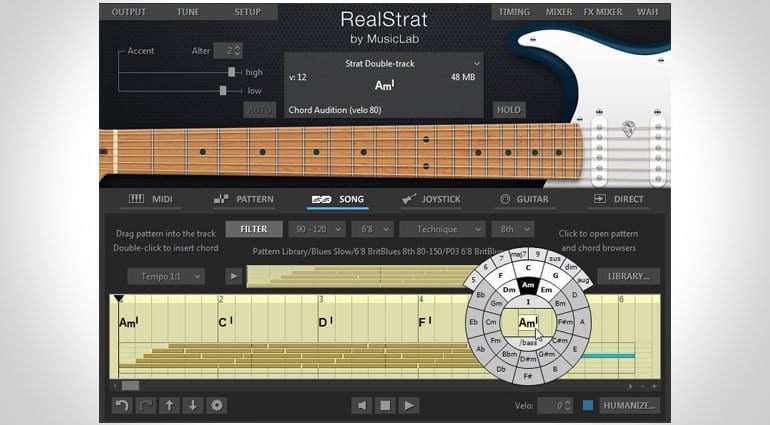Open the LIBRARY... browser

pos(629,276)
